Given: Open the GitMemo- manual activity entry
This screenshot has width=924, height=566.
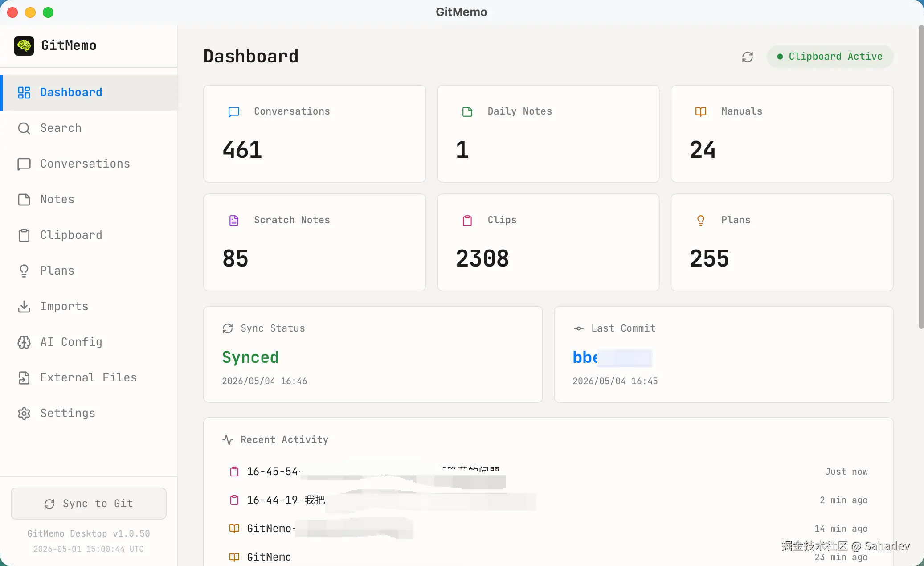Looking at the screenshot, I should click(x=548, y=529).
